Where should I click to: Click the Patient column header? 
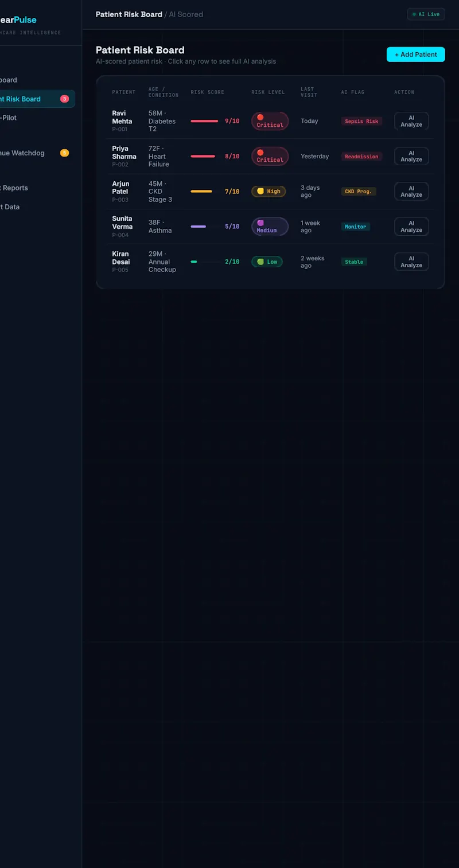pos(124,92)
